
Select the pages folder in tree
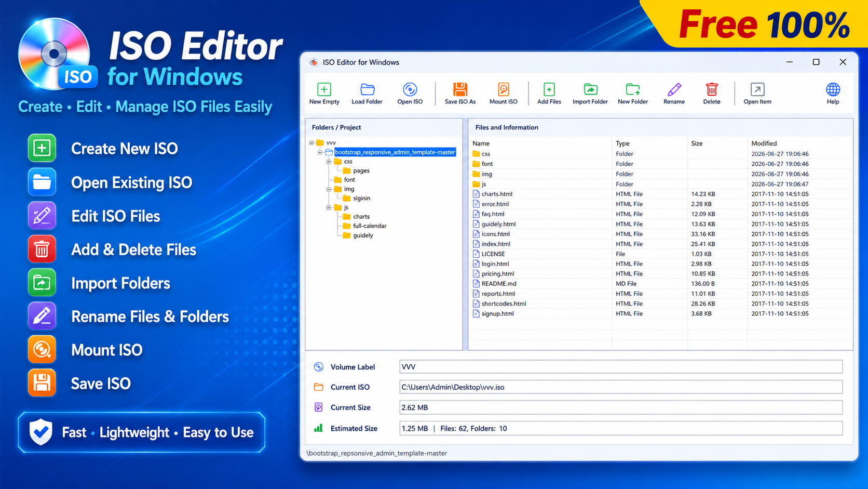pos(361,170)
